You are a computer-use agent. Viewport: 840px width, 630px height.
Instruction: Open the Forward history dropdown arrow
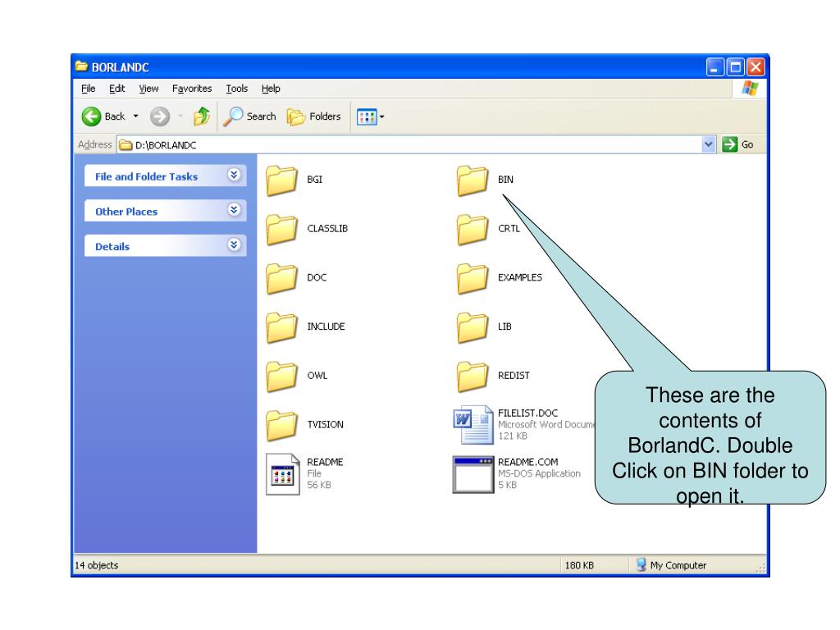tap(180, 116)
